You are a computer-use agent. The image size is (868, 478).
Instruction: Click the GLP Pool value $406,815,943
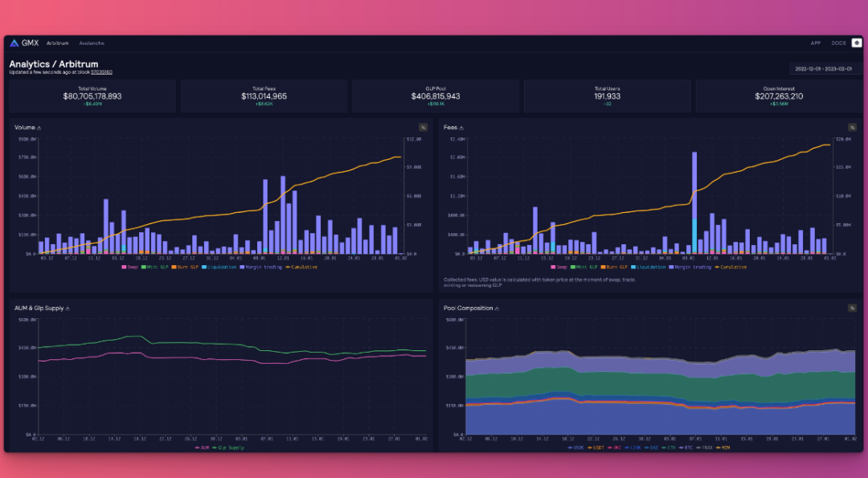tap(436, 96)
